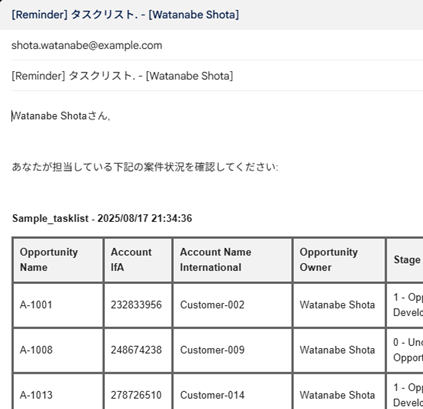This screenshot has height=409, width=423.
Task: Click the 'Stage' column header
Action: (x=405, y=260)
